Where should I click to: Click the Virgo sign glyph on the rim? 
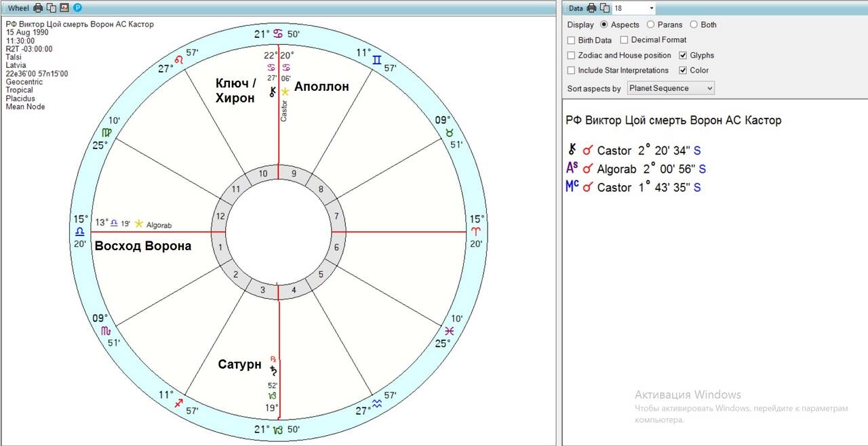click(106, 133)
